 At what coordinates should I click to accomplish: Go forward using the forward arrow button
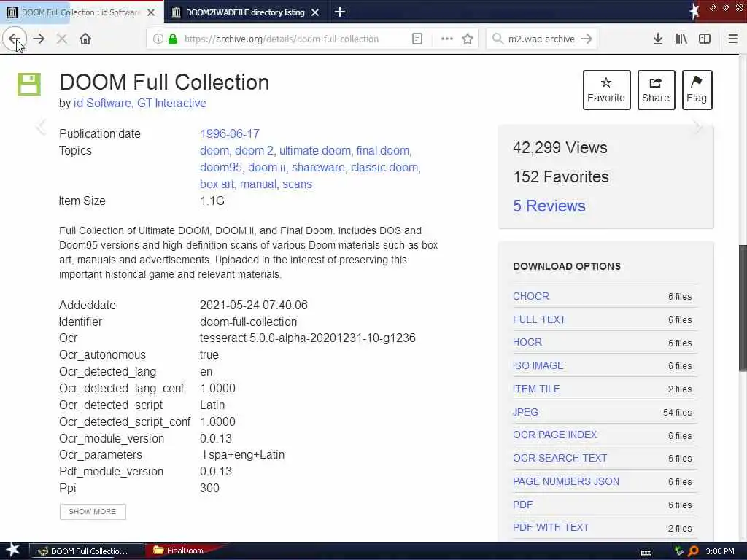39,39
